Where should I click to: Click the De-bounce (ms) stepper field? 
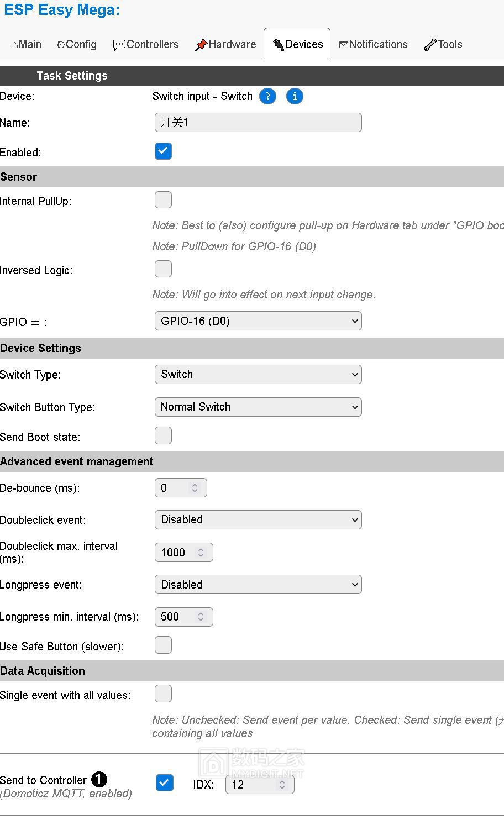[175, 488]
